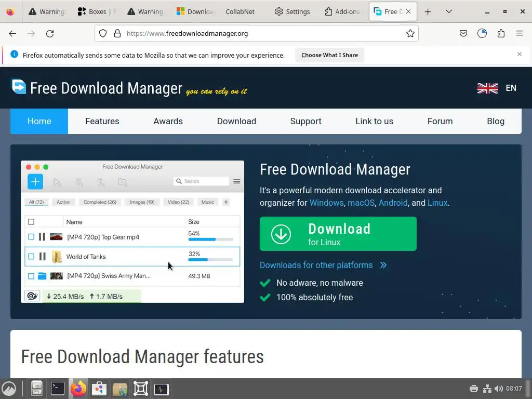This screenshot has height=399, width=532.
Task: Click the pause icon for Top Gear.mp4
Action: 42,237
